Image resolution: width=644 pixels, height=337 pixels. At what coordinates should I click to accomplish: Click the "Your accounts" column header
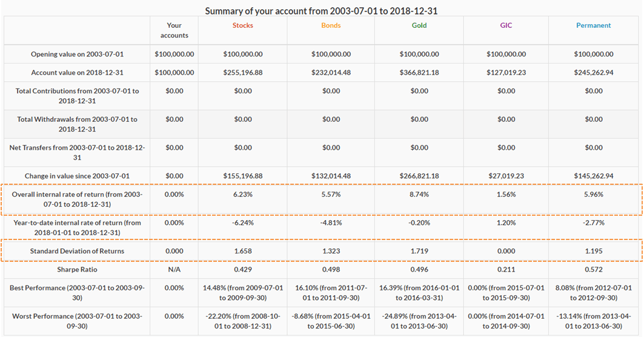pos(174,30)
